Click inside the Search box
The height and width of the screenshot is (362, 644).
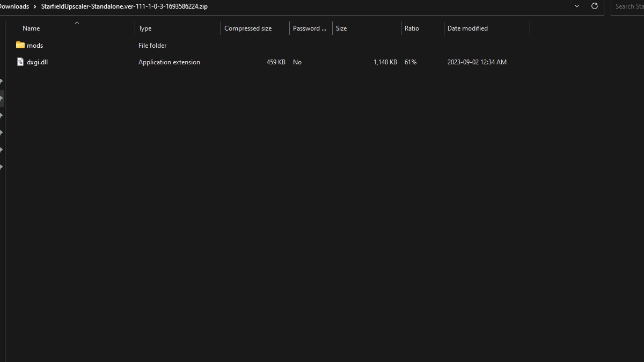click(631, 6)
